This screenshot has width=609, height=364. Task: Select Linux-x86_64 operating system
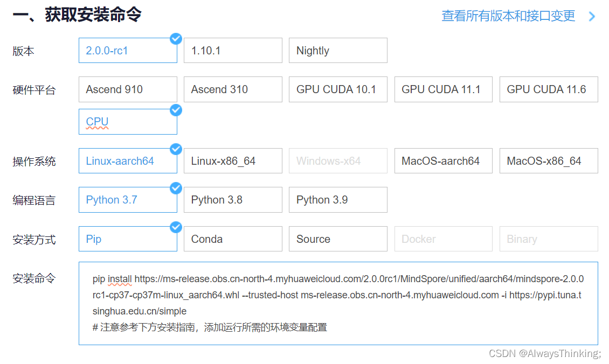point(233,160)
